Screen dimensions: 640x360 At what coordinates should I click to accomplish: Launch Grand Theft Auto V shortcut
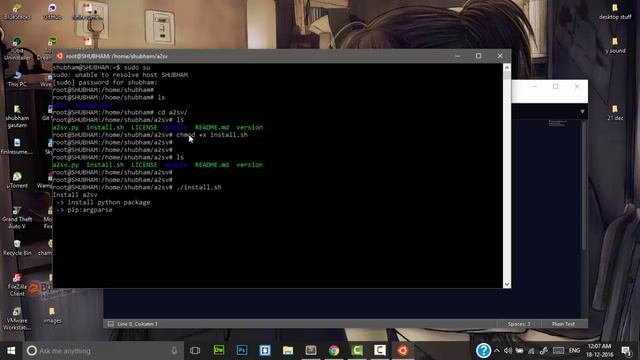tap(17, 217)
